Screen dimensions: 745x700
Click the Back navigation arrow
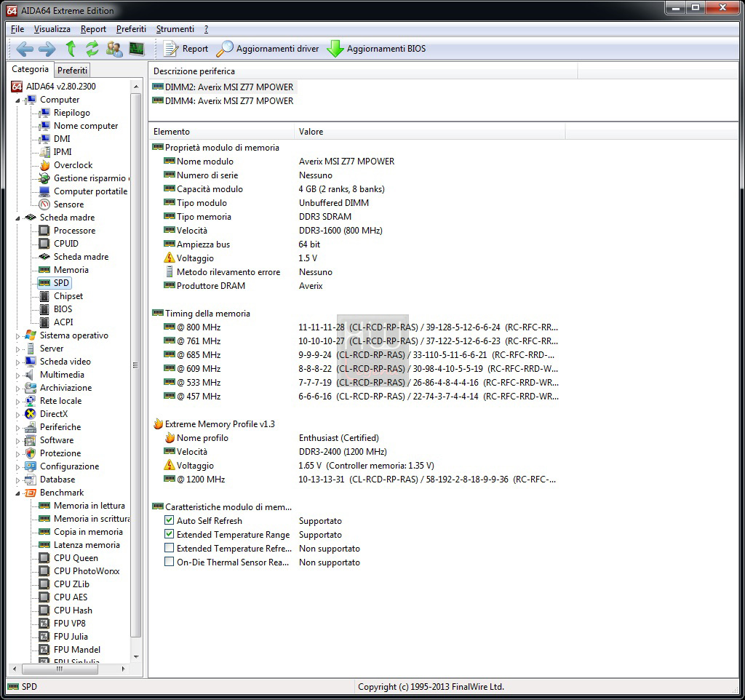[x=24, y=49]
